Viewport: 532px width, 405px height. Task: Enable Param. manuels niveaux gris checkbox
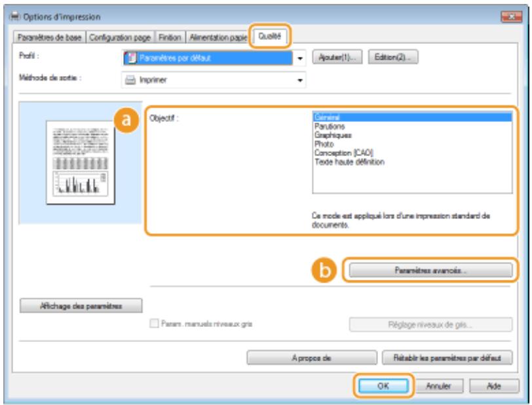[x=154, y=323]
